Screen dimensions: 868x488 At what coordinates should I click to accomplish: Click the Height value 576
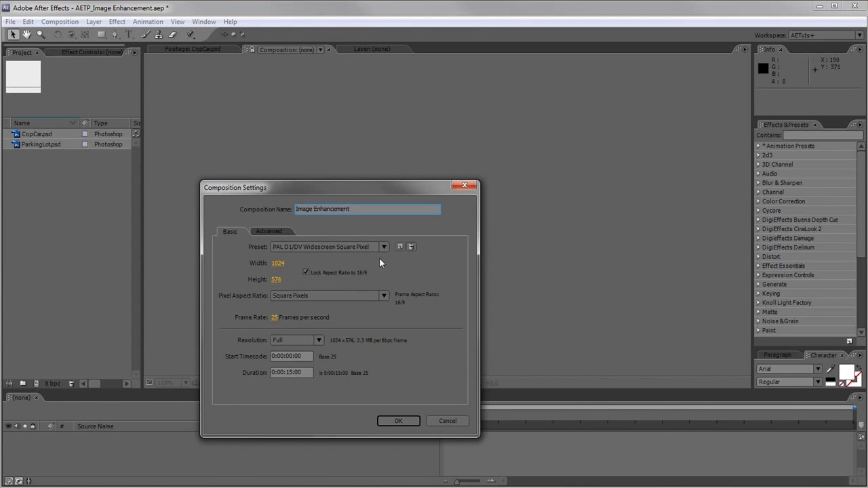[276, 279]
